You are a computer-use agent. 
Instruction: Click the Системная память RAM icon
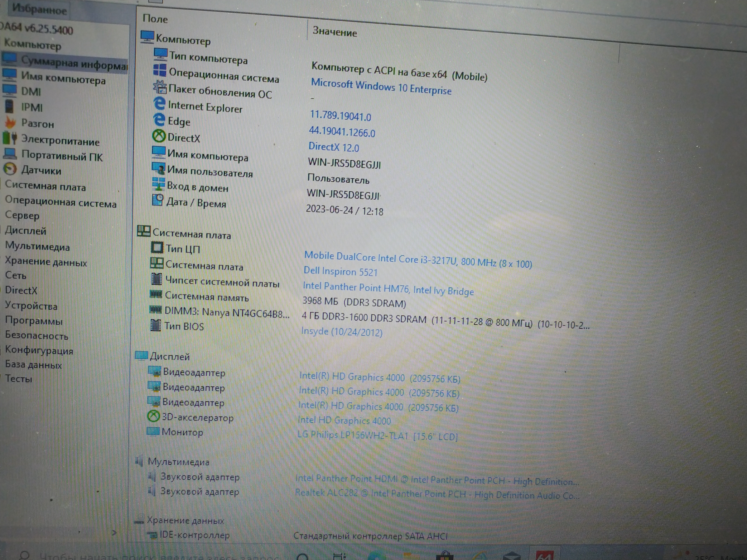click(x=156, y=294)
